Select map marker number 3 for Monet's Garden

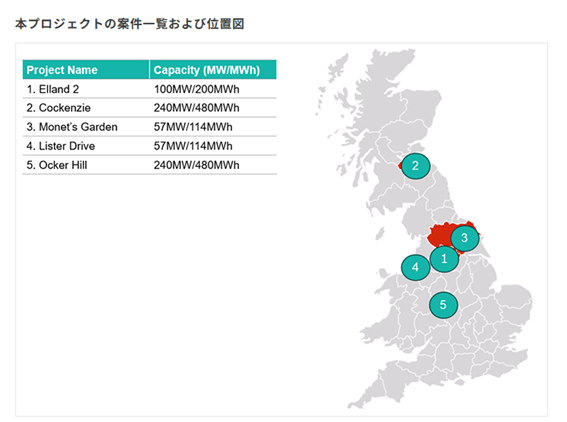(465, 238)
